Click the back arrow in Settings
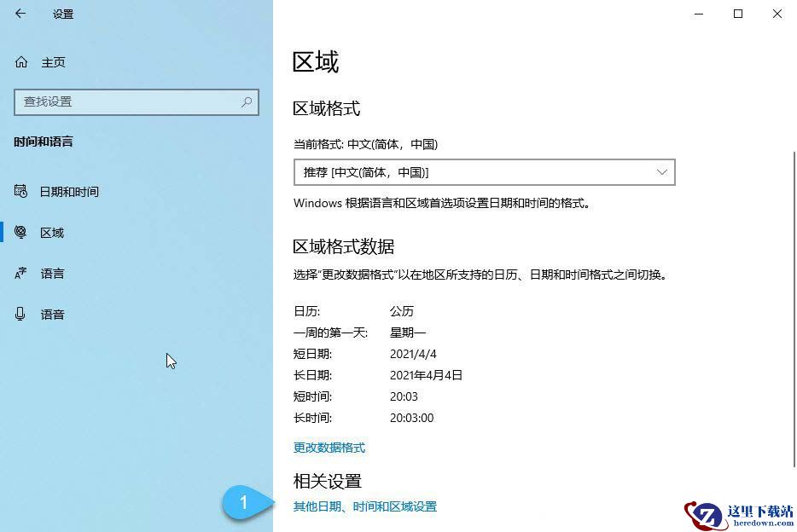The image size is (797, 532). (20, 14)
